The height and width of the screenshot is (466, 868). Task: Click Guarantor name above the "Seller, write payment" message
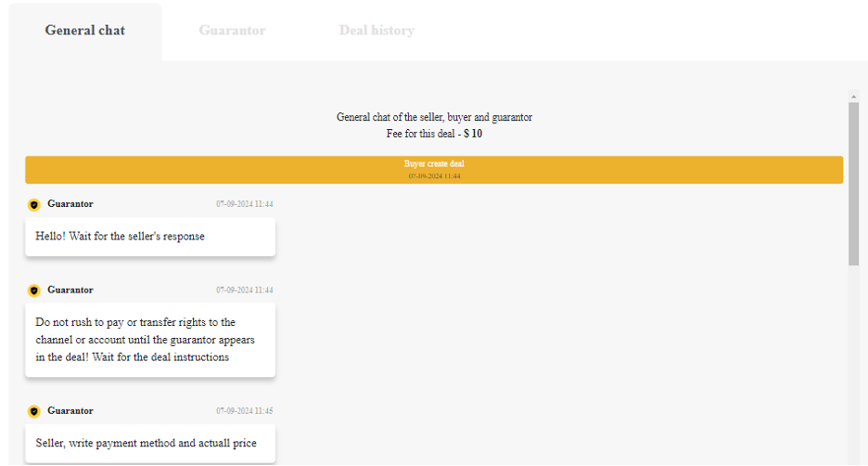pos(70,411)
